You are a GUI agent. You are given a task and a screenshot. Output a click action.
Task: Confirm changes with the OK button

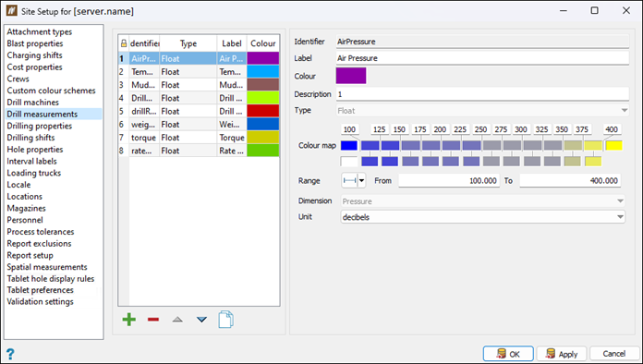[x=508, y=354]
